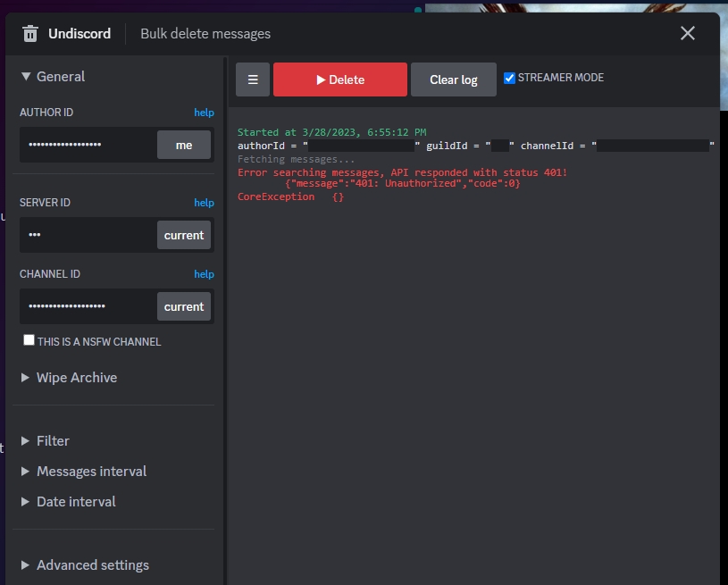
Task: Toggle the hamburger menu sidebar button
Action: 253,79
